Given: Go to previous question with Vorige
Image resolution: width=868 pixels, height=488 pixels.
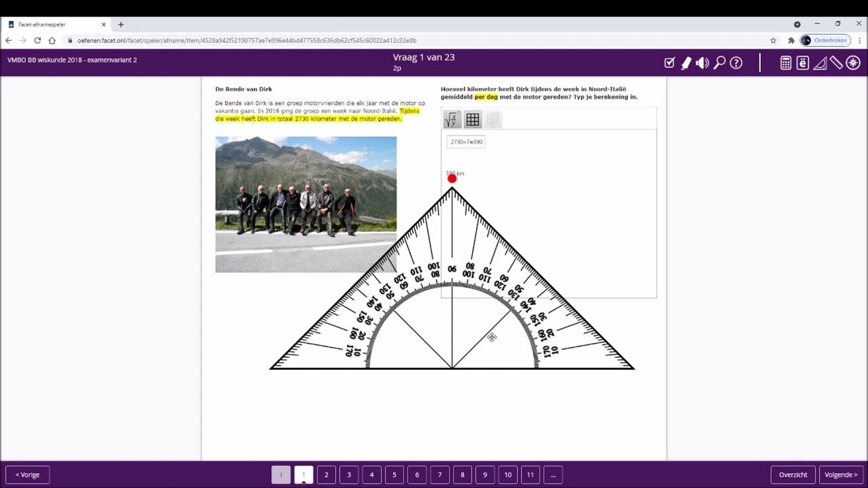Looking at the screenshot, I should coord(28,474).
